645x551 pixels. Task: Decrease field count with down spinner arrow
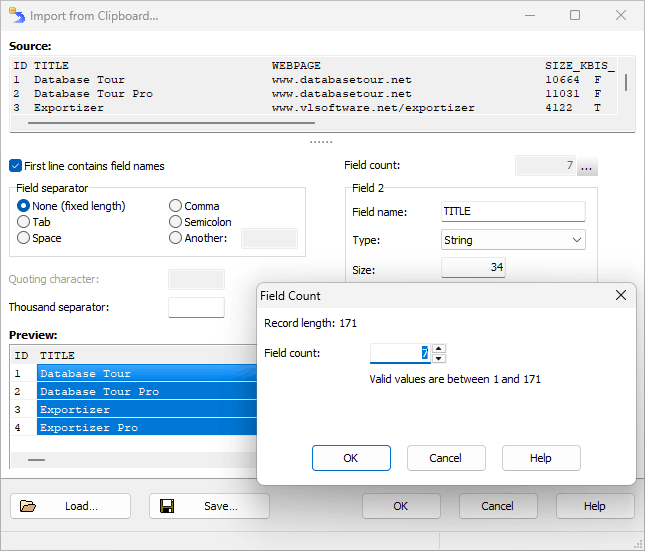pos(439,358)
